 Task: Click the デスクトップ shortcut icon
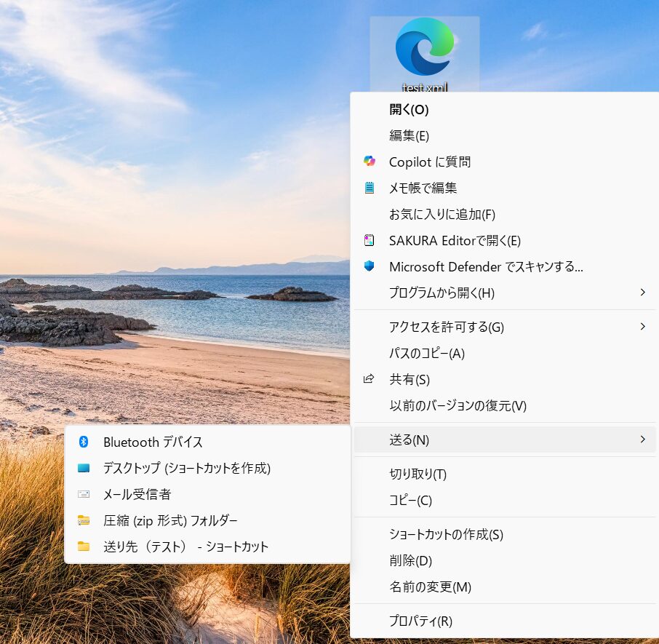pos(84,468)
